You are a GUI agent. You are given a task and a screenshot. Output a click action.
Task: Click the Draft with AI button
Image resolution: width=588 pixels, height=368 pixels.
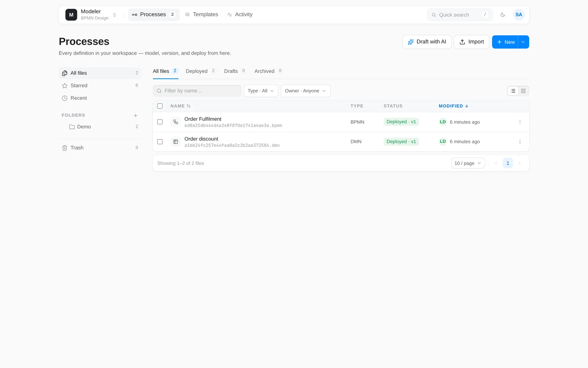coord(427,42)
